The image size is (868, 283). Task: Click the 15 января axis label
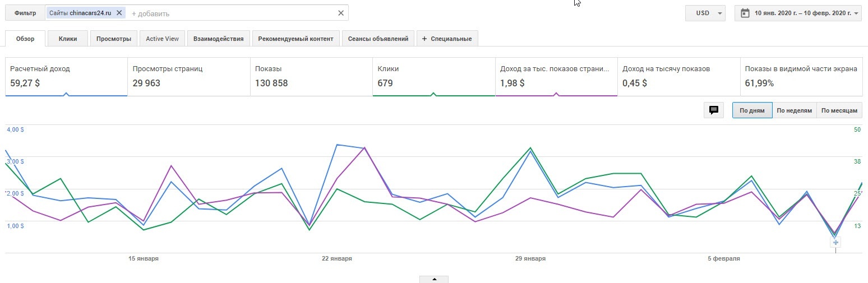(x=144, y=259)
